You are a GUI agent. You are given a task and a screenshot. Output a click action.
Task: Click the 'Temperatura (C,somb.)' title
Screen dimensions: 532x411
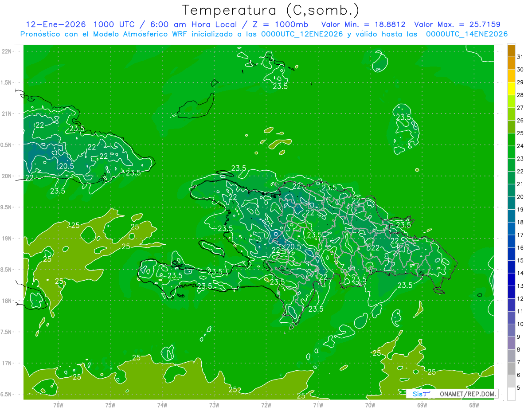tap(270, 11)
